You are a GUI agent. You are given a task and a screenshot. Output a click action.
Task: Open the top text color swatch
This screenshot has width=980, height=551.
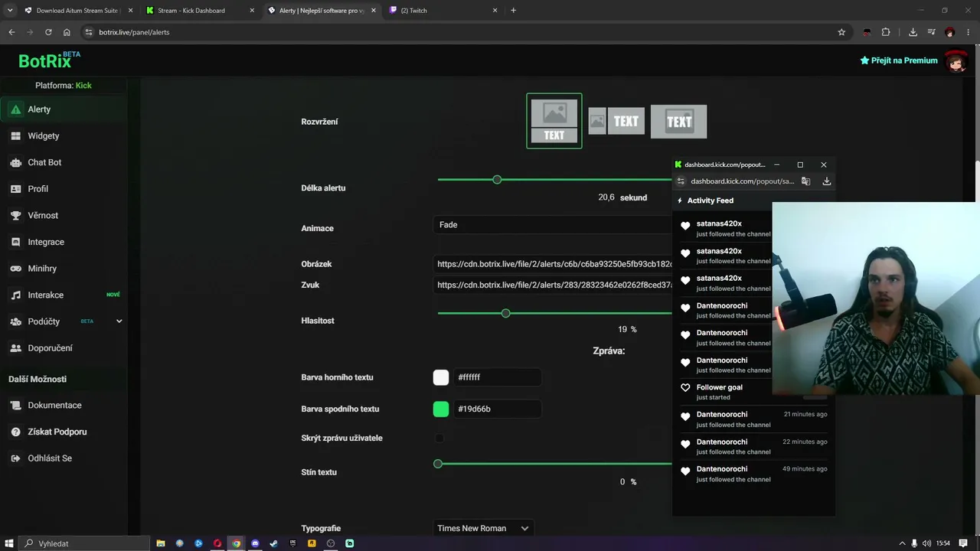pyautogui.click(x=441, y=377)
